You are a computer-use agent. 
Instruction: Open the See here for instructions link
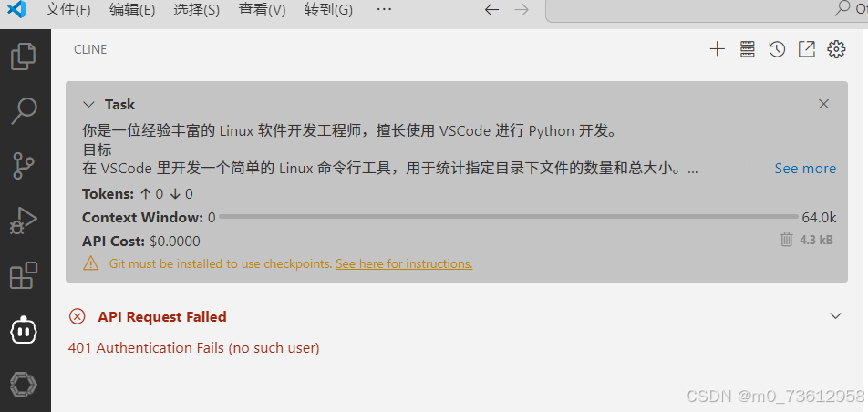coord(404,263)
